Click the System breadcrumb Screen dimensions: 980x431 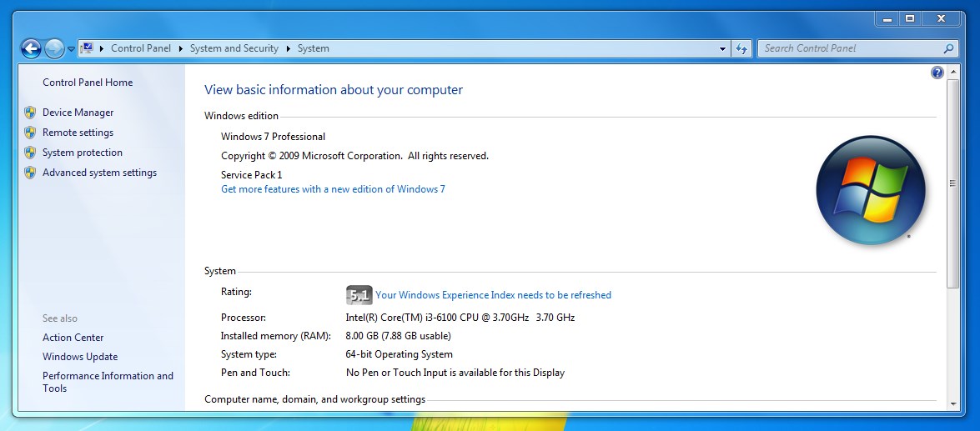(x=313, y=48)
